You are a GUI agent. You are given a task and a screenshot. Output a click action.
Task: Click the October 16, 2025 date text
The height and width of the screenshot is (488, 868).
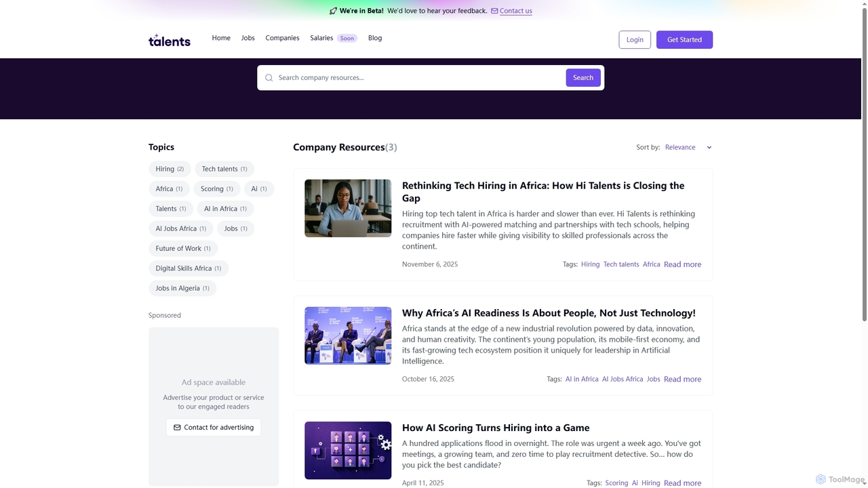(x=428, y=379)
